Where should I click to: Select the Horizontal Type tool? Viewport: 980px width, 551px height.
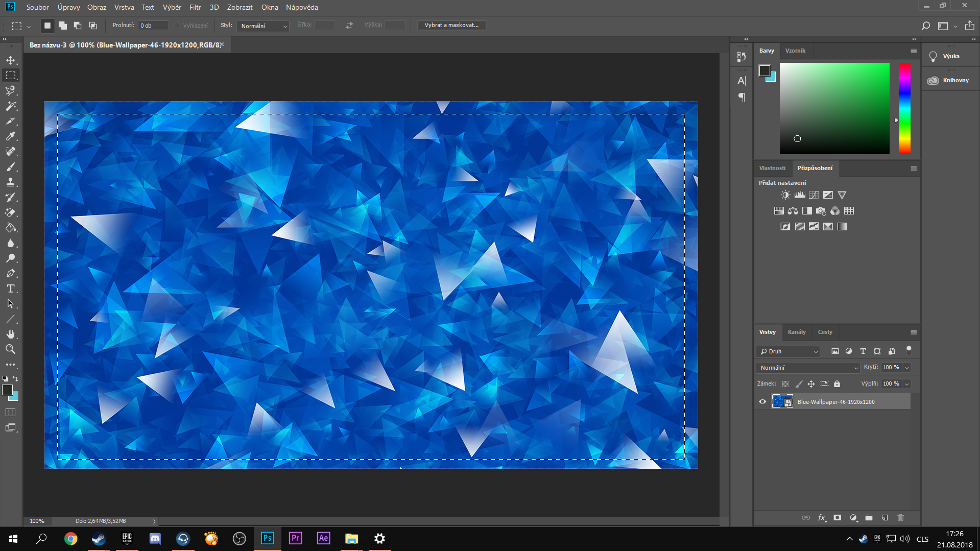pyautogui.click(x=10, y=289)
